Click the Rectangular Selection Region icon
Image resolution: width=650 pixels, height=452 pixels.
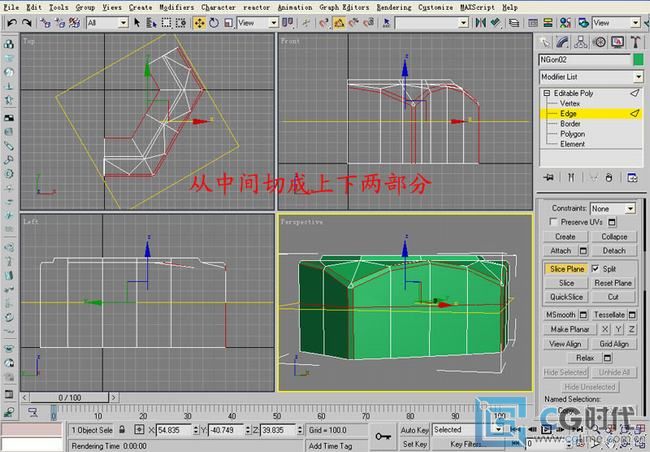166,22
